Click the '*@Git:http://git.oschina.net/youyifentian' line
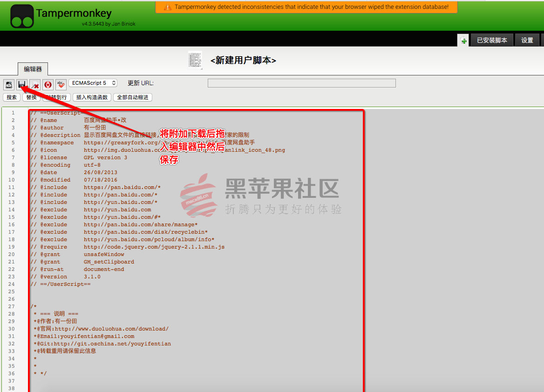Image resolution: width=544 pixels, height=392 pixels. (x=102, y=344)
